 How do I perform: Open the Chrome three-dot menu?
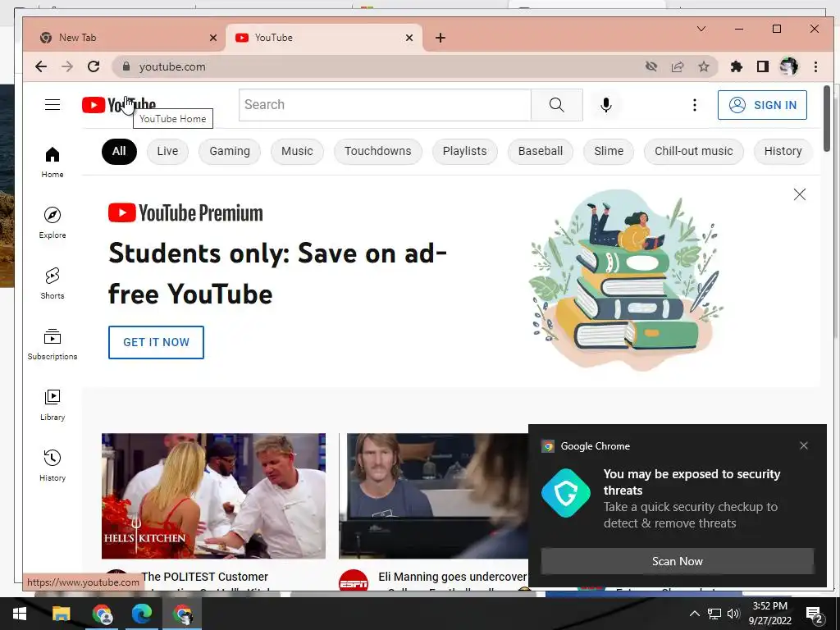coord(815,66)
